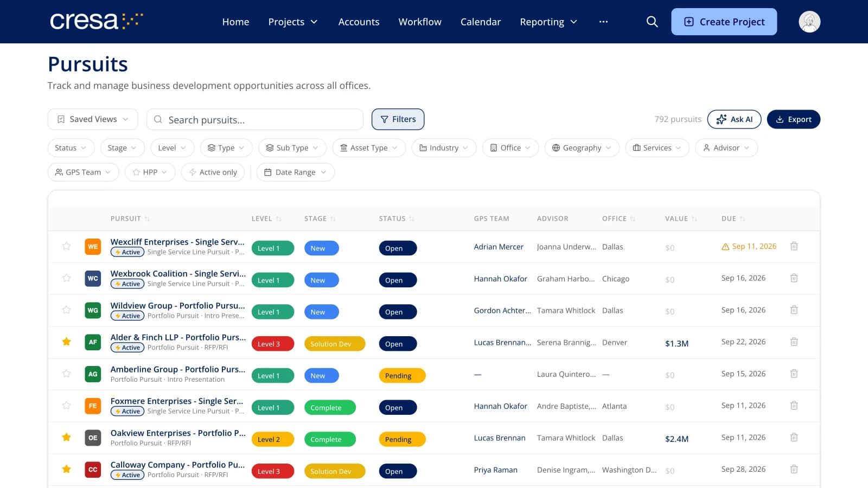
Task: Click the search magnifier icon in header
Action: tap(652, 22)
